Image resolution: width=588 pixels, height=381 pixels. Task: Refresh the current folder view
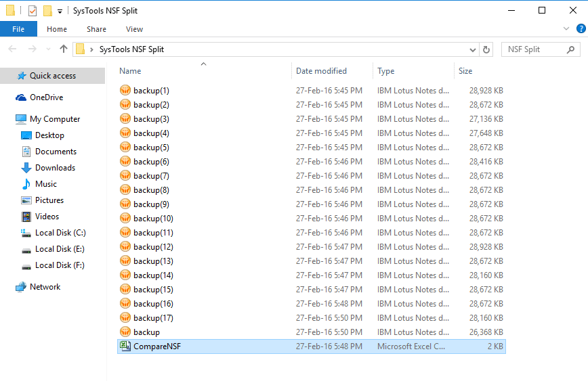coord(486,49)
